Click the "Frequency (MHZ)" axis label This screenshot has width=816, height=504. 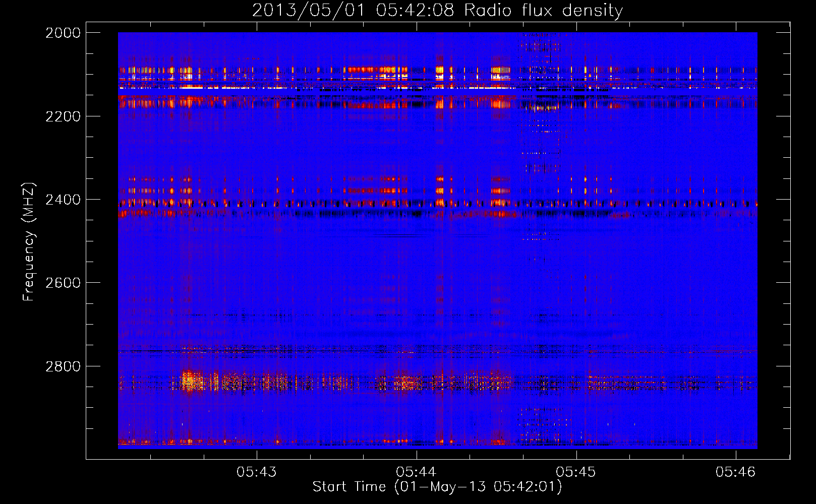(29, 242)
